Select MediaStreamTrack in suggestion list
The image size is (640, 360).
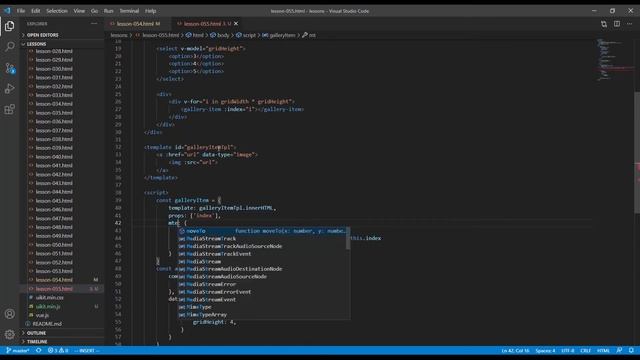[263, 239]
